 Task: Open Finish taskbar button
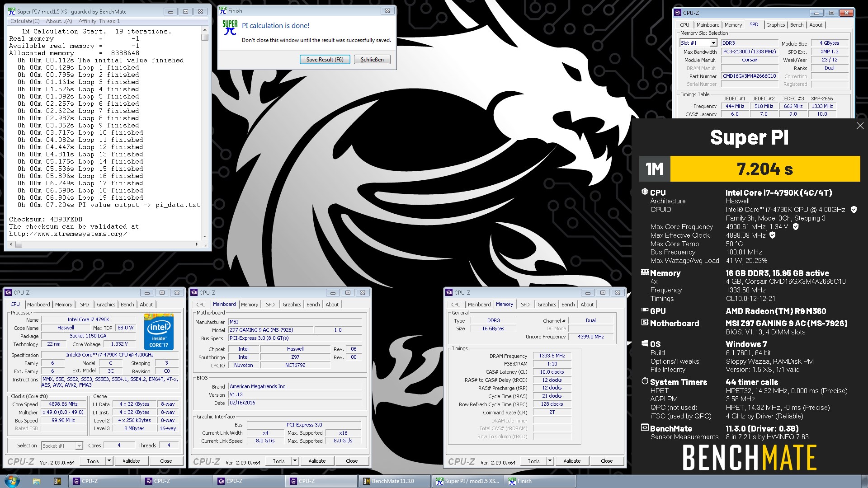click(540, 481)
